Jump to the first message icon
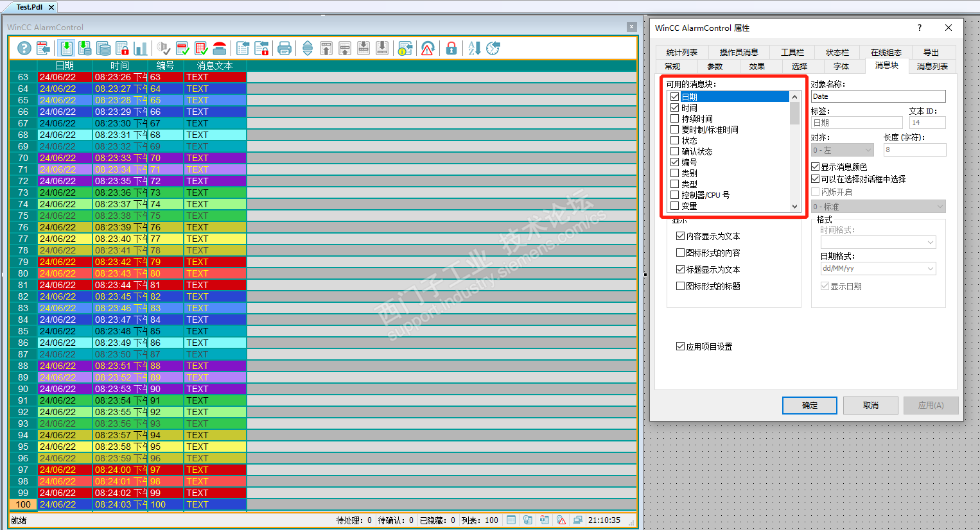Image resolution: width=980 pixels, height=530 pixels. 326,48
